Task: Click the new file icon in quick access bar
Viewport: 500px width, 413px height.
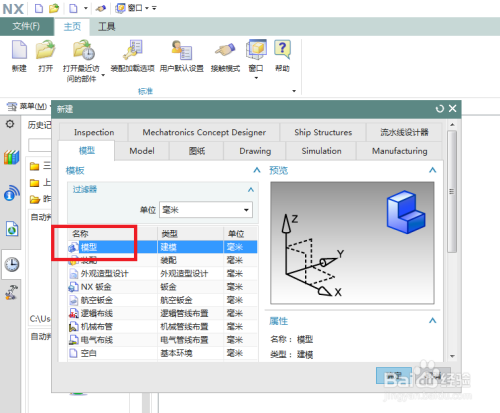Action: click(x=39, y=8)
